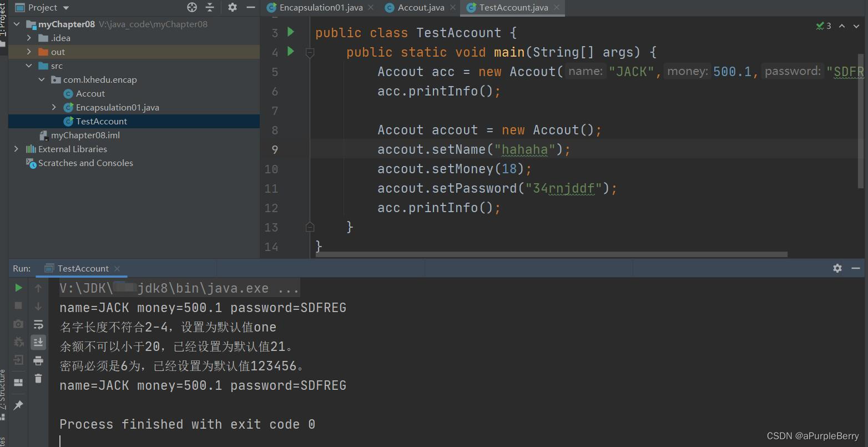Expand the .idea folder
The height and width of the screenshot is (447, 868).
[29, 38]
